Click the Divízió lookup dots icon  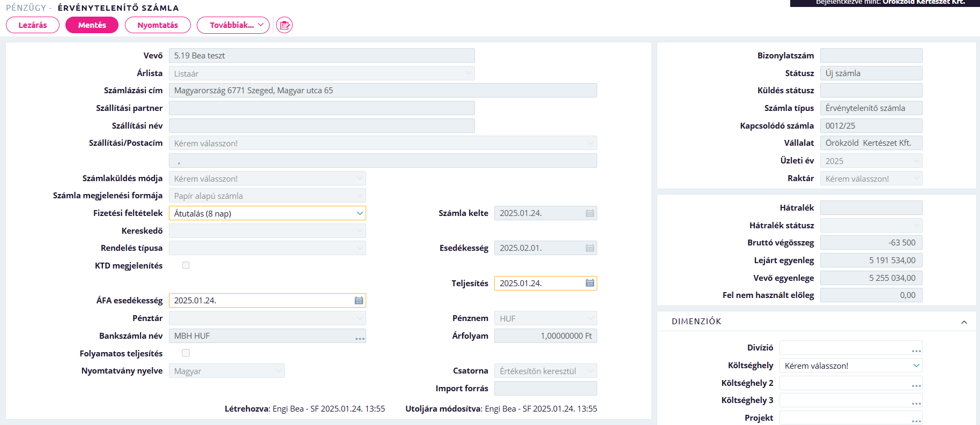pos(916,349)
